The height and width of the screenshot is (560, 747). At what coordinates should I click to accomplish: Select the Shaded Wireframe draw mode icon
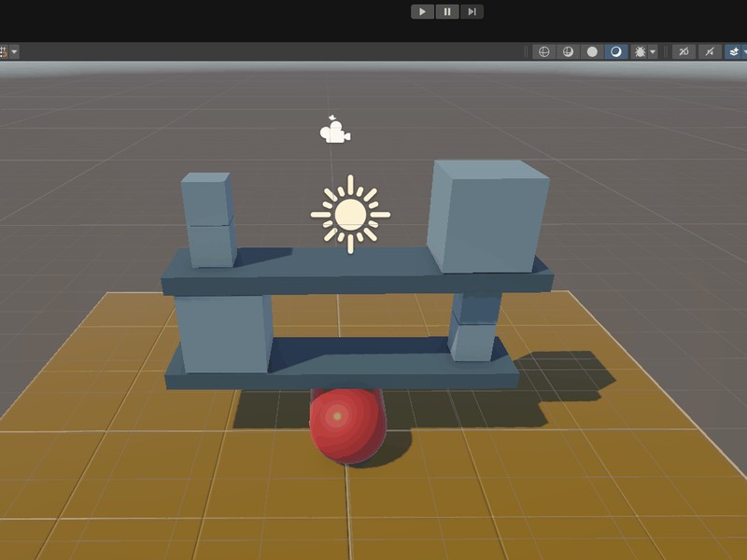pos(568,51)
